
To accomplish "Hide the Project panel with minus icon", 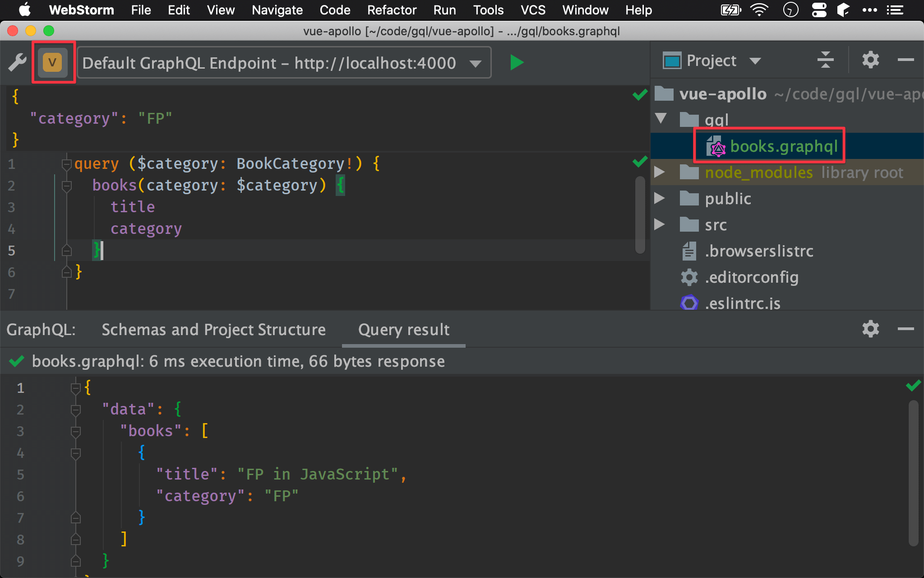I will coord(906,60).
